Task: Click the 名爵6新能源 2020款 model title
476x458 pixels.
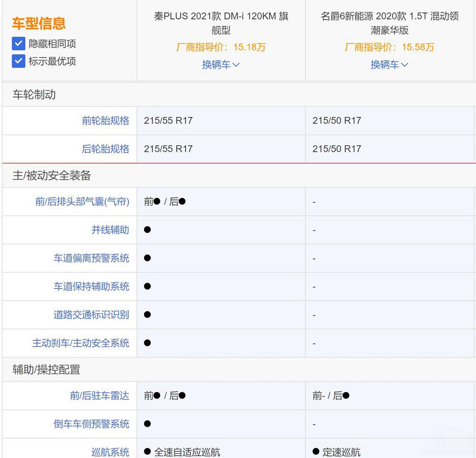Action: pyautogui.click(x=389, y=23)
